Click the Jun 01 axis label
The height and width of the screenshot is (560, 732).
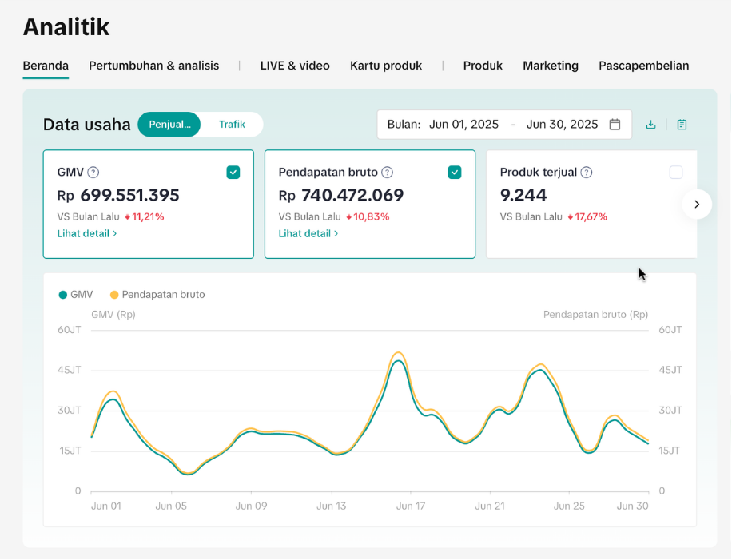(106, 506)
